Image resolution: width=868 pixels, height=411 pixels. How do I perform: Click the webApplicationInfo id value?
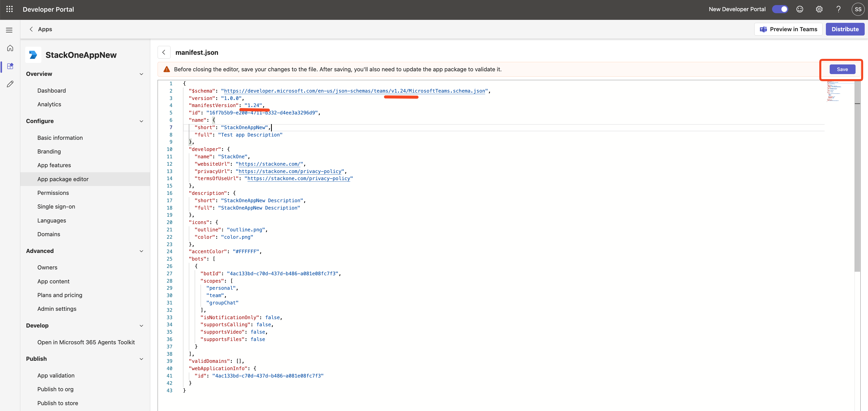click(268, 376)
